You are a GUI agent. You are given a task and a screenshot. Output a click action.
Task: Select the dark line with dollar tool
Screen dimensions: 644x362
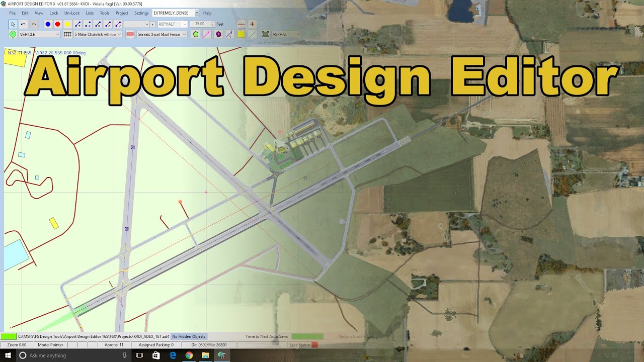(229, 34)
